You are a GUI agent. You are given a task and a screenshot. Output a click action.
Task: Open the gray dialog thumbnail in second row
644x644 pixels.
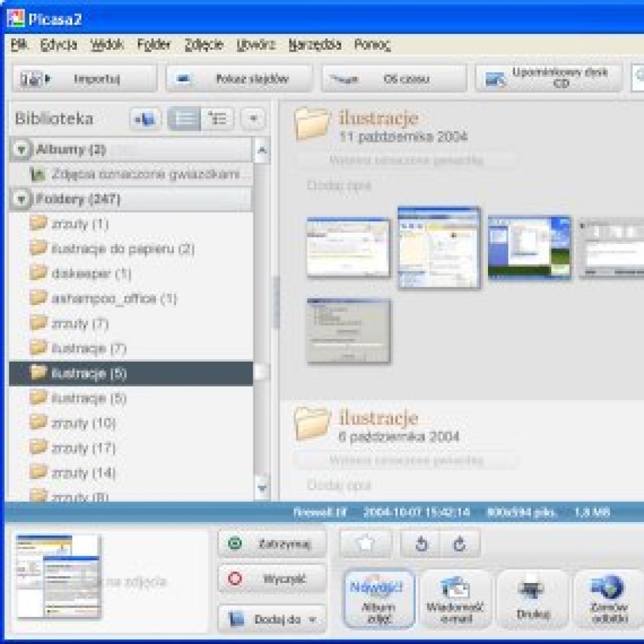pyautogui.click(x=348, y=331)
